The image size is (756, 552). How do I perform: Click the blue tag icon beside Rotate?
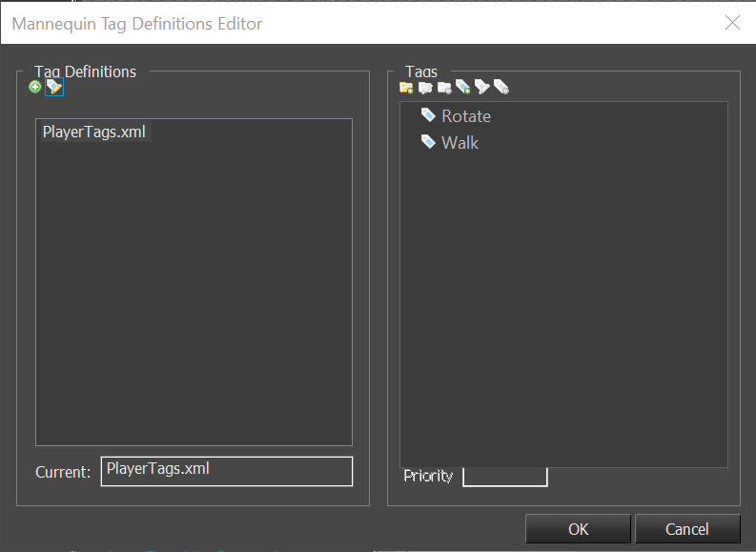pyautogui.click(x=429, y=115)
